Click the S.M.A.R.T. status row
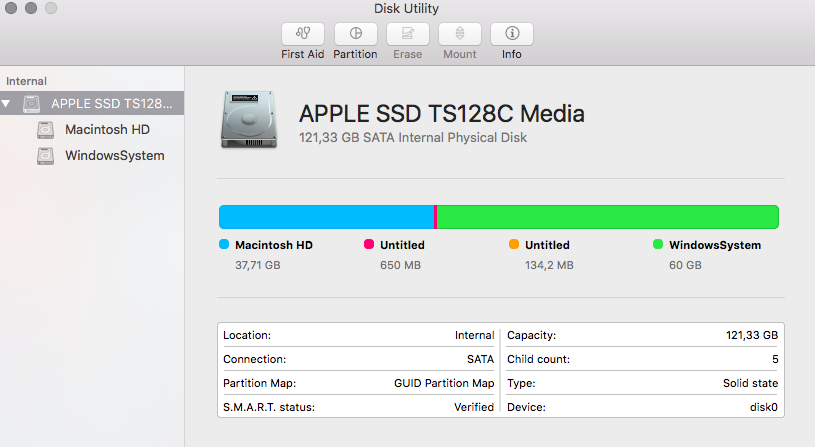The image size is (815, 447). click(x=358, y=407)
